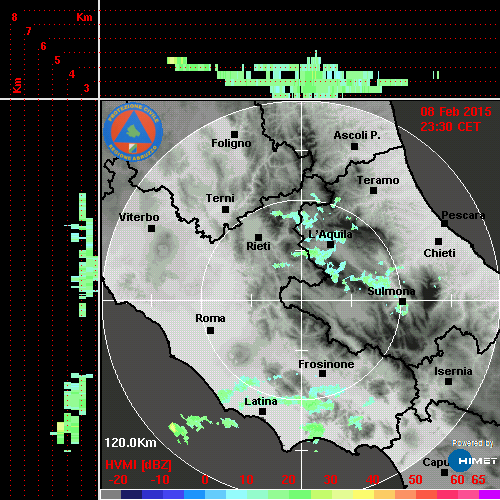Image resolution: width=500 pixels, height=500 pixels.
Task: Click the Roma city marker square
Action: [x=210, y=331]
